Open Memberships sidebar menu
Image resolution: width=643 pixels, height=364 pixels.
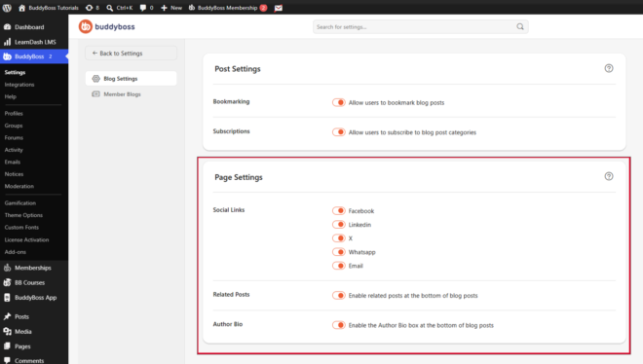click(34, 268)
